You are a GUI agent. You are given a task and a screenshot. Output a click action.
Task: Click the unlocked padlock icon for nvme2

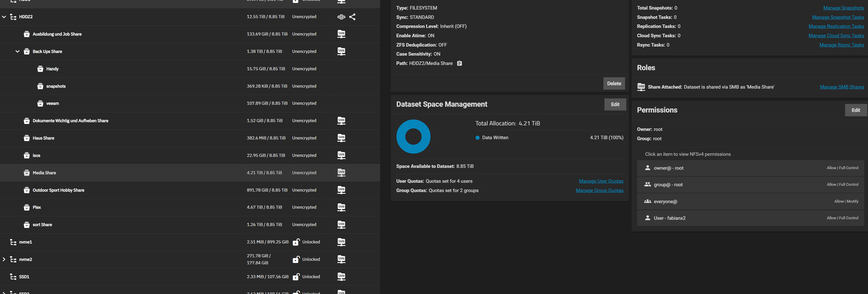[296, 259]
